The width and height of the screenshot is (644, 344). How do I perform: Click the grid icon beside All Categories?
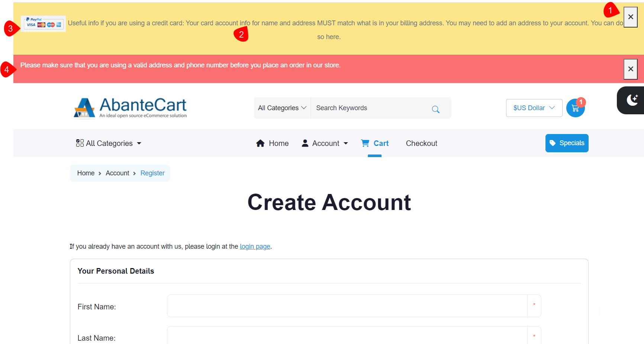(x=80, y=143)
